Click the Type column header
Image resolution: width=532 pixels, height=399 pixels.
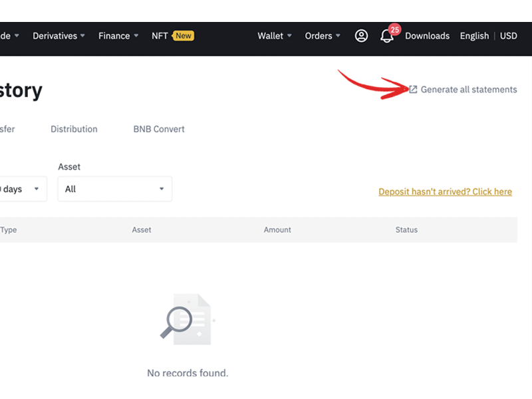9,229
